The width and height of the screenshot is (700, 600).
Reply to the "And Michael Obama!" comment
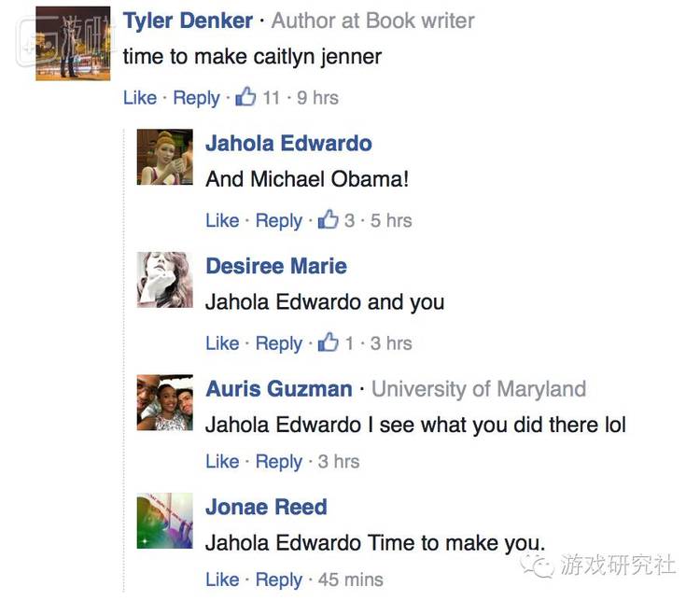pyautogui.click(x=278, y=221)
